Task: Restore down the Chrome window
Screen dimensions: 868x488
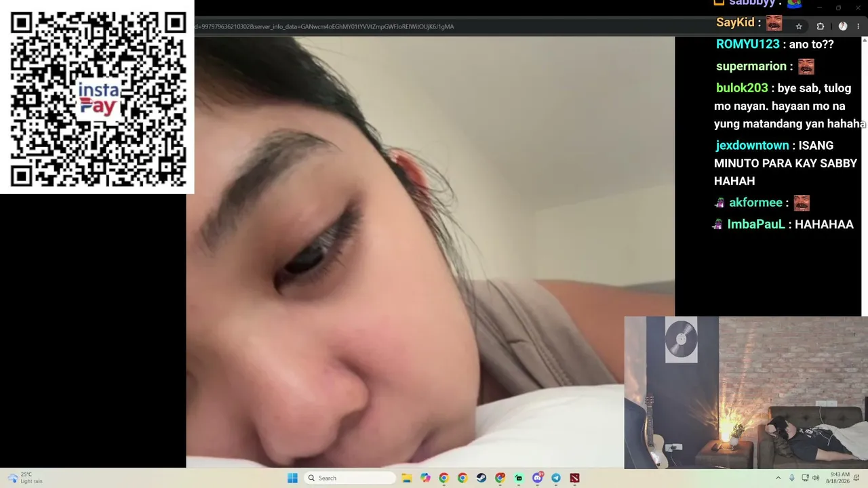Action: pyautogui.click(x=838, y=7)
